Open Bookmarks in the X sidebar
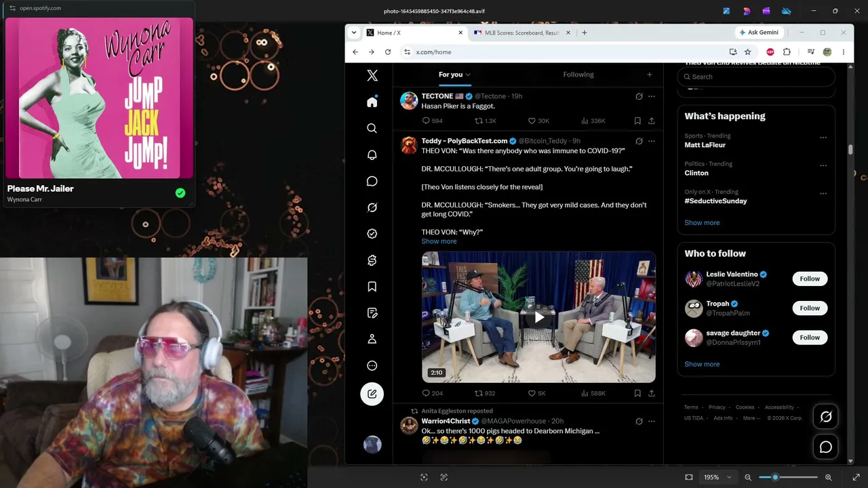This screenshot has width=868, height=488. point(372,287)
